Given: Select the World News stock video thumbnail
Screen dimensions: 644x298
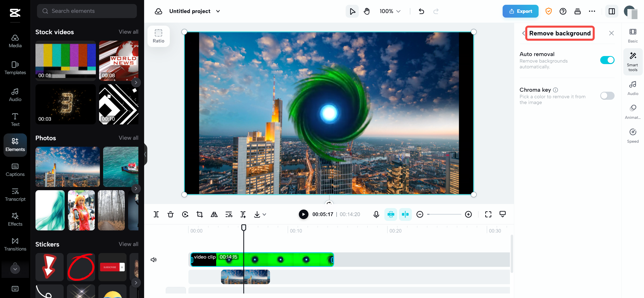Looking at the screenshot, I should click(x=119, y=61).
